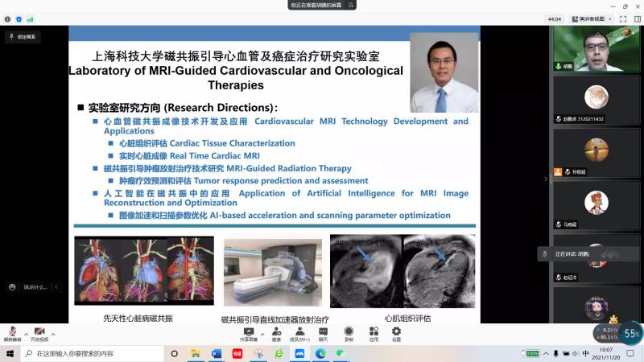This screenshot has width=644, height=362.
Task: Open the Share Screen option
Action: pyautogui.click(x=249, y=331)
